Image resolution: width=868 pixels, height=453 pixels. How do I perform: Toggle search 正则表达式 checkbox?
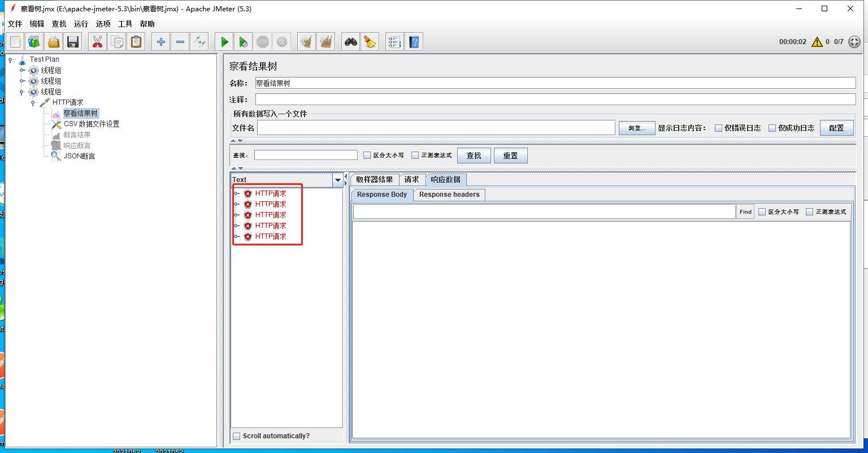pyautogui.click(x=415, y=155)
